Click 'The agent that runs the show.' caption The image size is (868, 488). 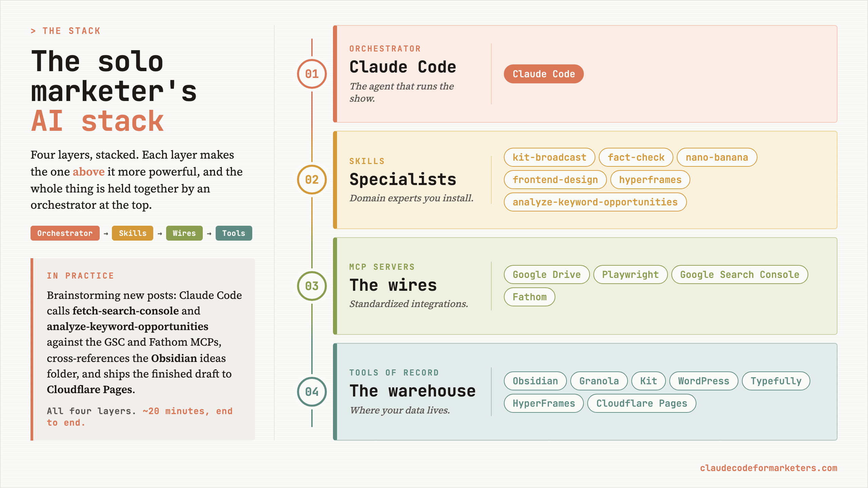[x=402, y=92]
